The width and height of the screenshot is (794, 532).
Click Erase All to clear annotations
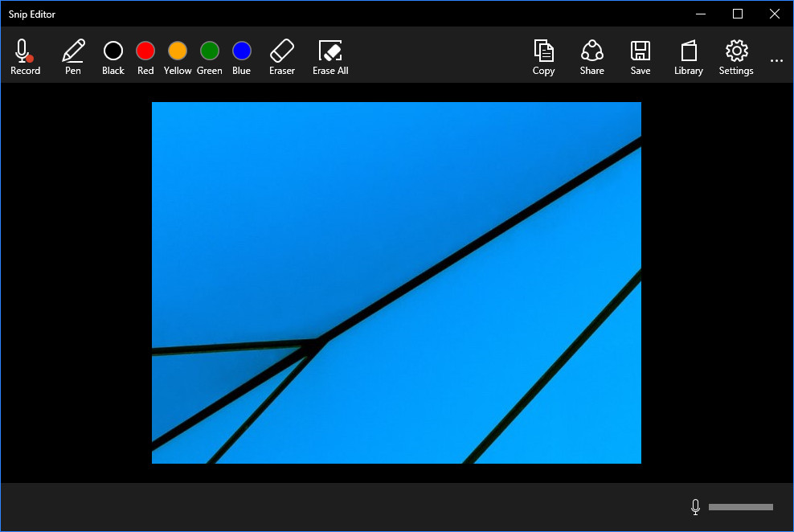point(330,57)
